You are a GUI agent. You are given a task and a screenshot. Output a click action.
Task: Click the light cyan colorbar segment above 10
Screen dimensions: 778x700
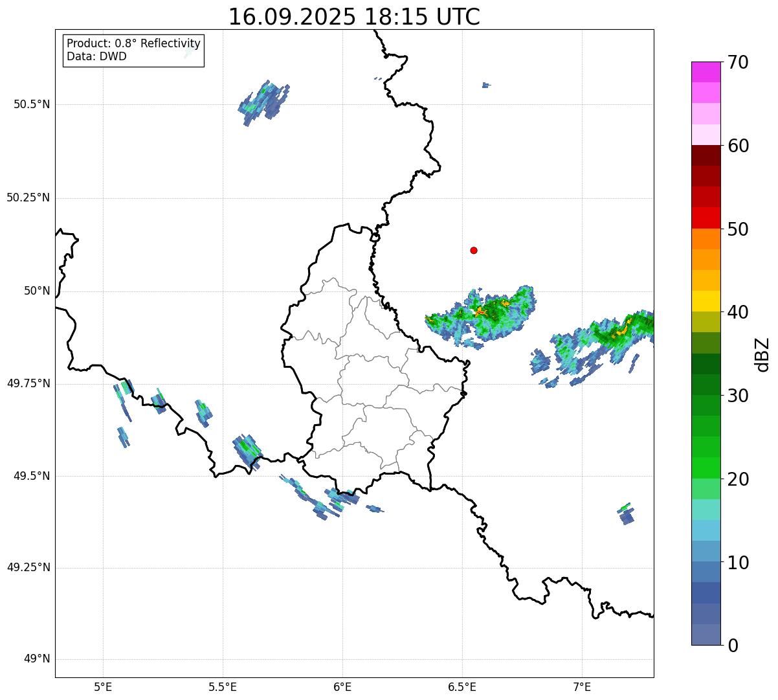tap(706, 530)
